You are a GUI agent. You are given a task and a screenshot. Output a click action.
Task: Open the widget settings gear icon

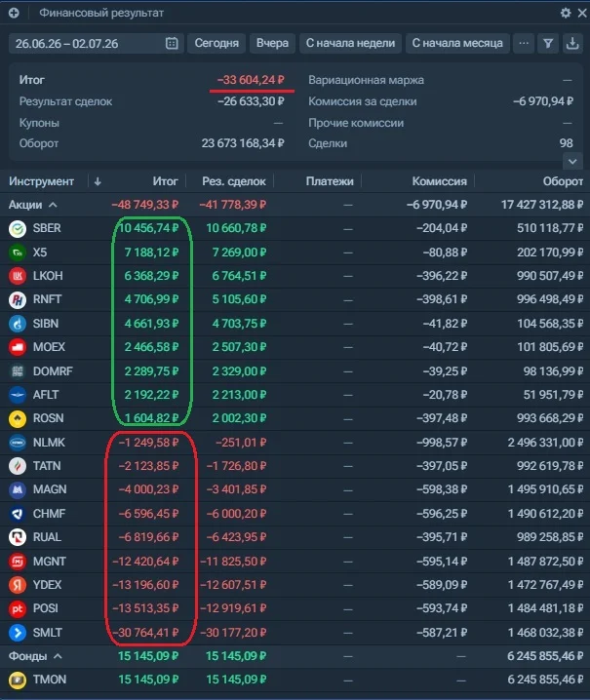pos(566,13)
